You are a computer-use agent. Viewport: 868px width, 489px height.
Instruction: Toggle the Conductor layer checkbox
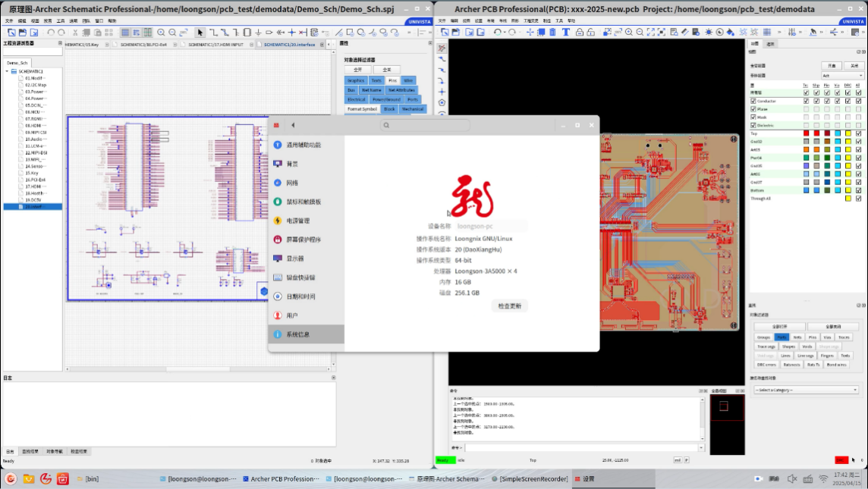(753, 101)
